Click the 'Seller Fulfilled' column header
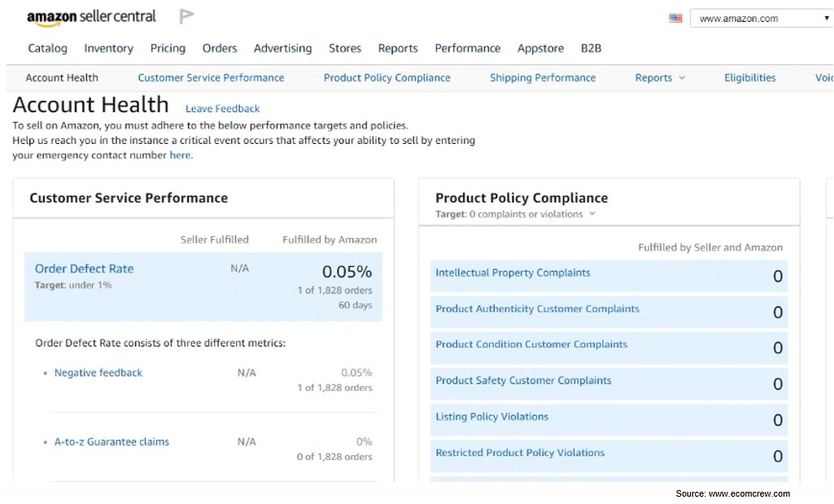The image size is (834, 504). [214, 240]
